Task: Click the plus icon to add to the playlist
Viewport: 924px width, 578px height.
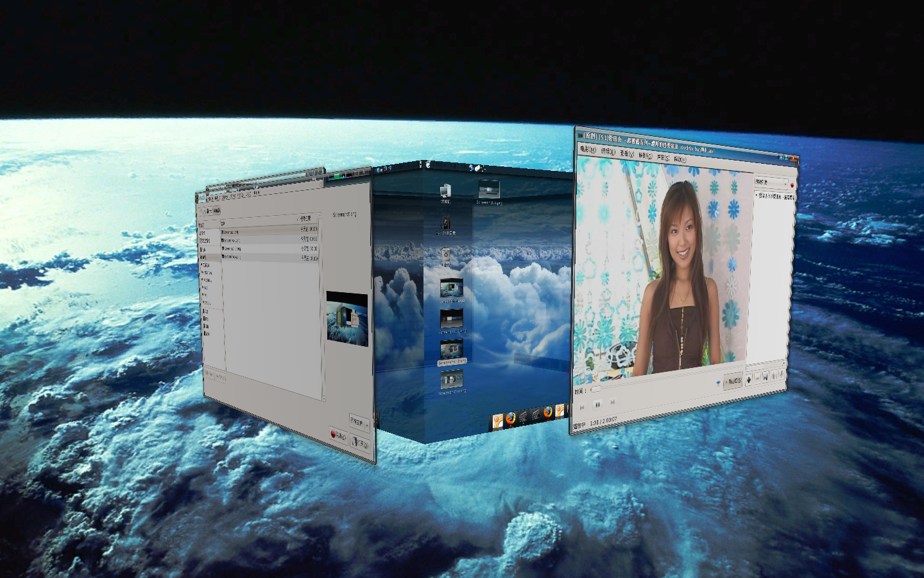Action: point(749,379)
